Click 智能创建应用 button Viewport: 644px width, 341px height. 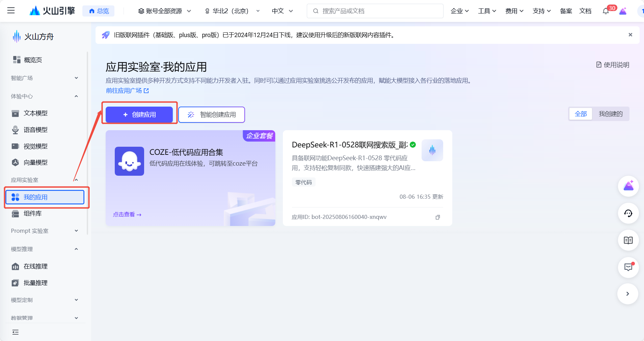[212, 115]
